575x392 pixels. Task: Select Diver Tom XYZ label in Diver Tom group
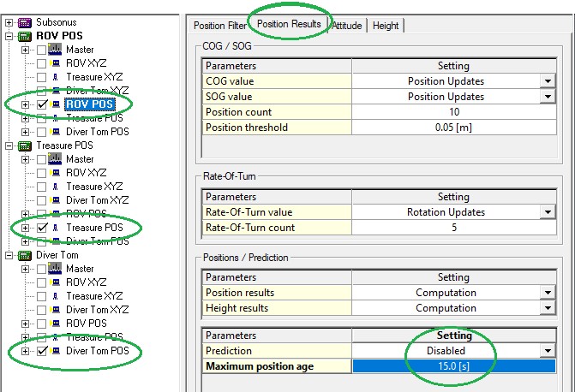[97, 310]
